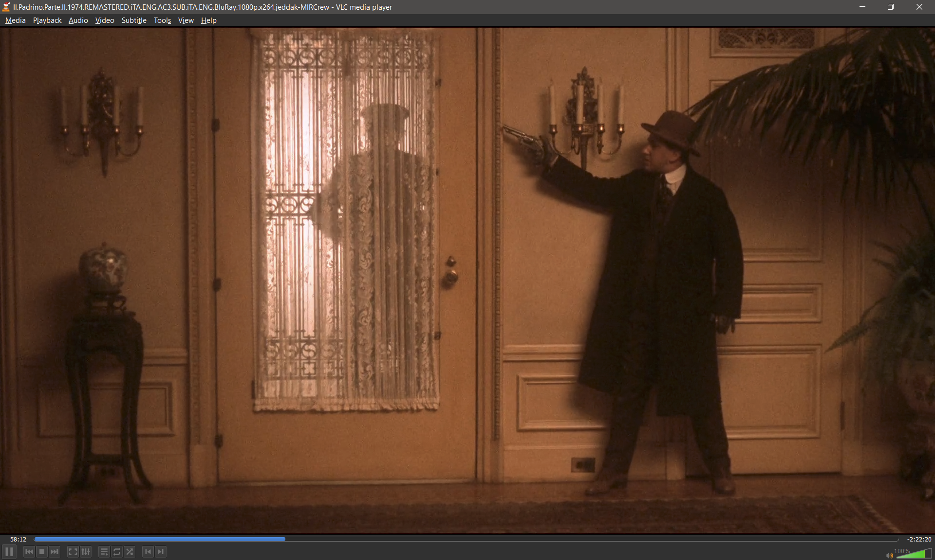935x560 pixels.
Task: Toggle fullscreen video mode
Action: pyautogui.click(x=73, y=551)
